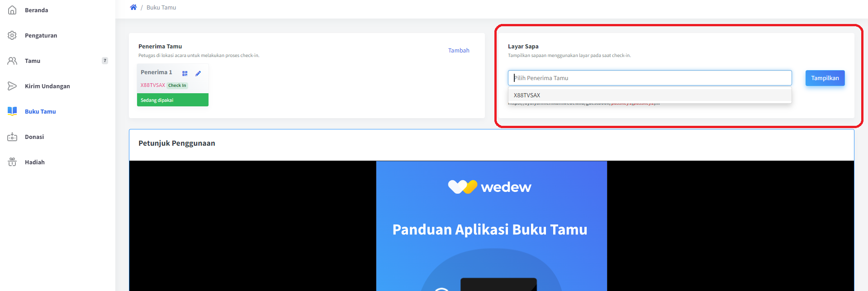Select the Tamu people icon

[x=12, y=61]
